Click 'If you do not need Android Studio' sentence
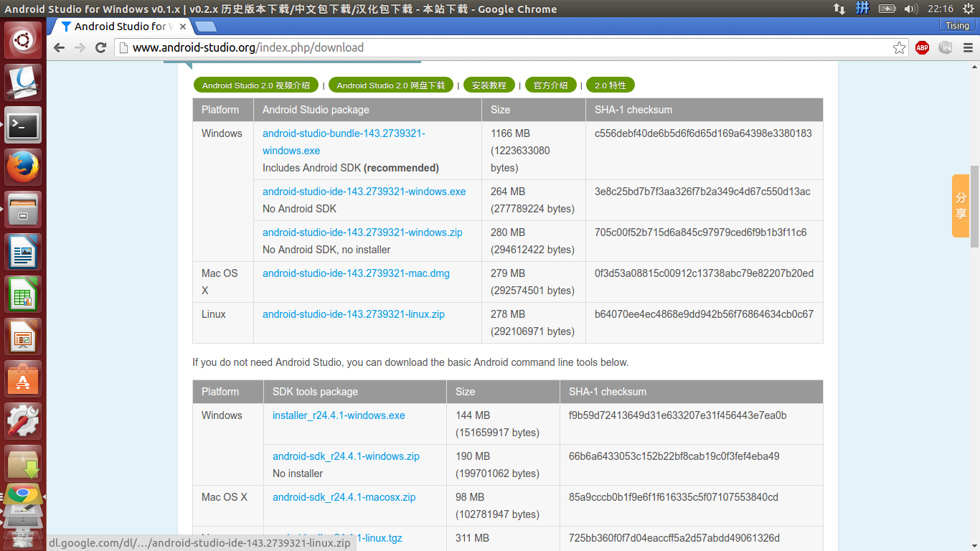The image size is (980, 551). coord(410,362)
